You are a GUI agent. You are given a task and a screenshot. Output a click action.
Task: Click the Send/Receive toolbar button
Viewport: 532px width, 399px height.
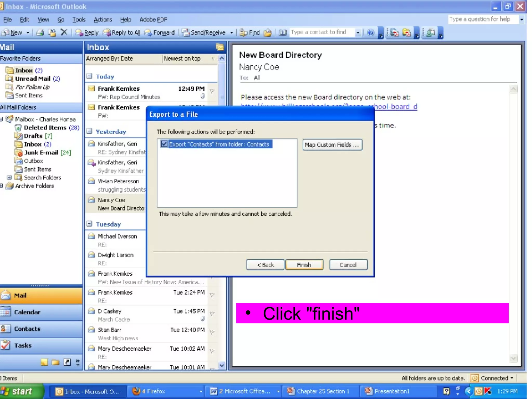click(204, 32)
